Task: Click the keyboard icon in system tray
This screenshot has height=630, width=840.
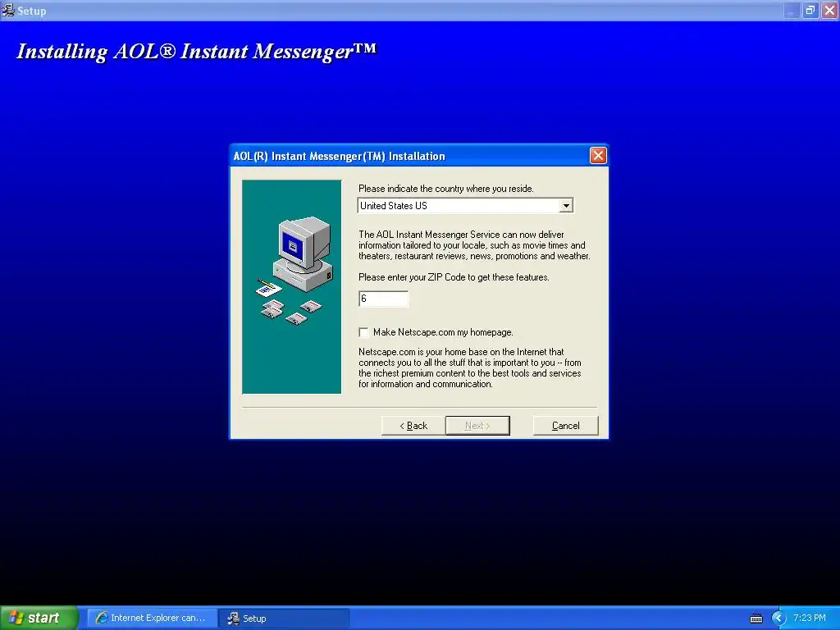Action: tap(756, 619)
